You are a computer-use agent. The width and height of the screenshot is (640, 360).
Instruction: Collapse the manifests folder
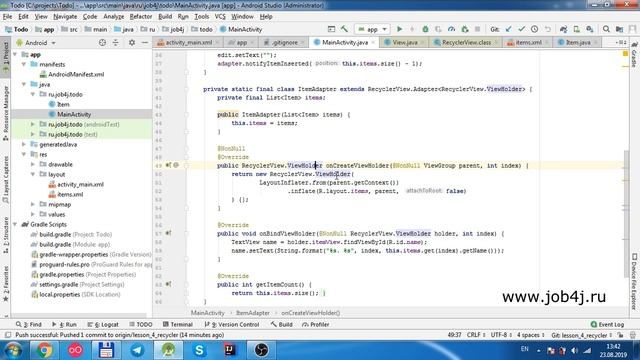[24, 64]
